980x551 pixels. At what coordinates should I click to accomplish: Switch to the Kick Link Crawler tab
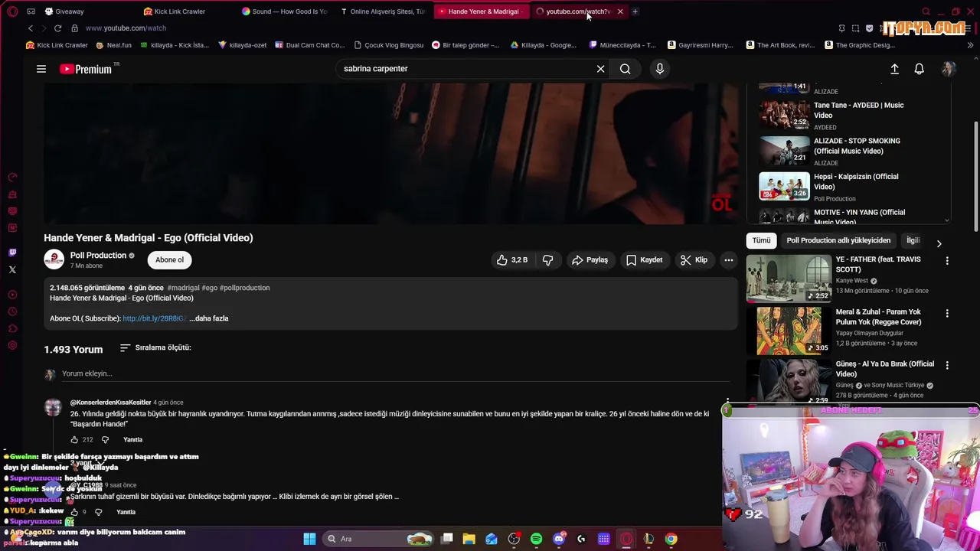pyautogui.click(x=179, y=11)
